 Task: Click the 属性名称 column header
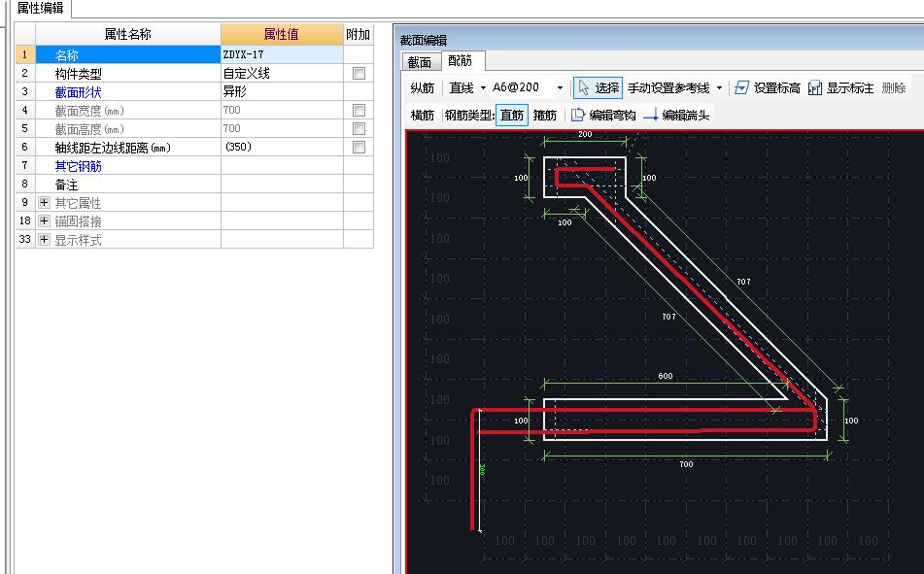(128, 34)
